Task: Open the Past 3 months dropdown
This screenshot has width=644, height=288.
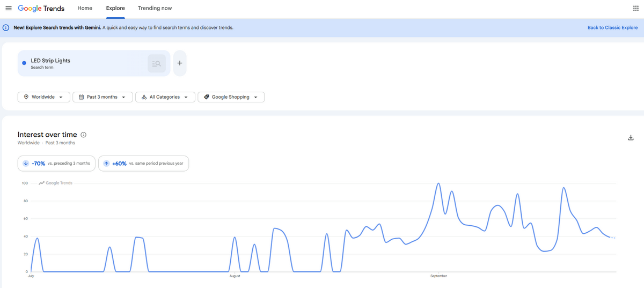Action: pos(103,97)
